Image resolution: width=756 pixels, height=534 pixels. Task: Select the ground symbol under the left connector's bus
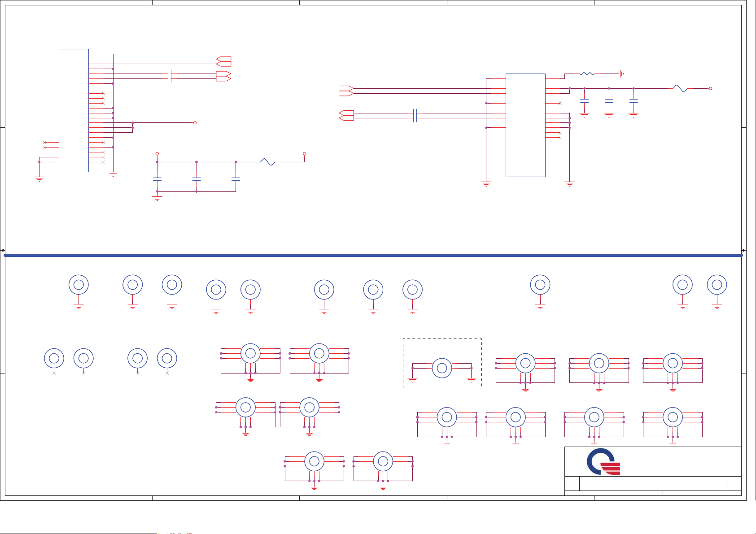coord(113,174)
